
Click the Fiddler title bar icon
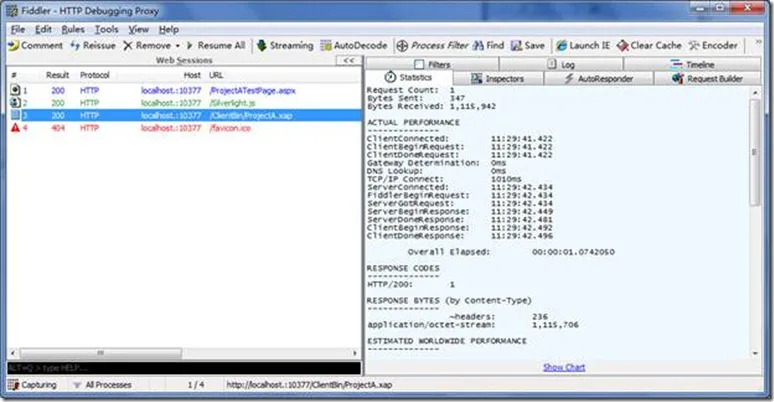point(12,10)
